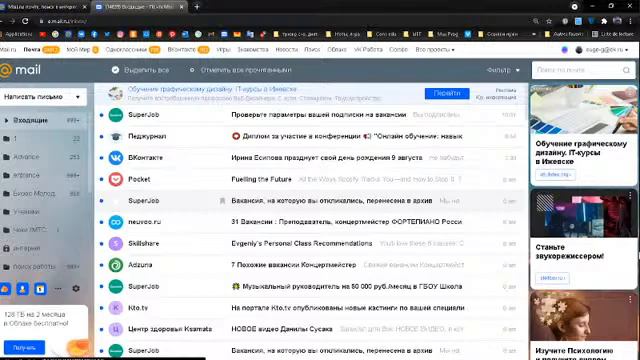
Task: Switch to the first Mail.ru browser tab
Action: pyautogui.click(x=42, y=7)
